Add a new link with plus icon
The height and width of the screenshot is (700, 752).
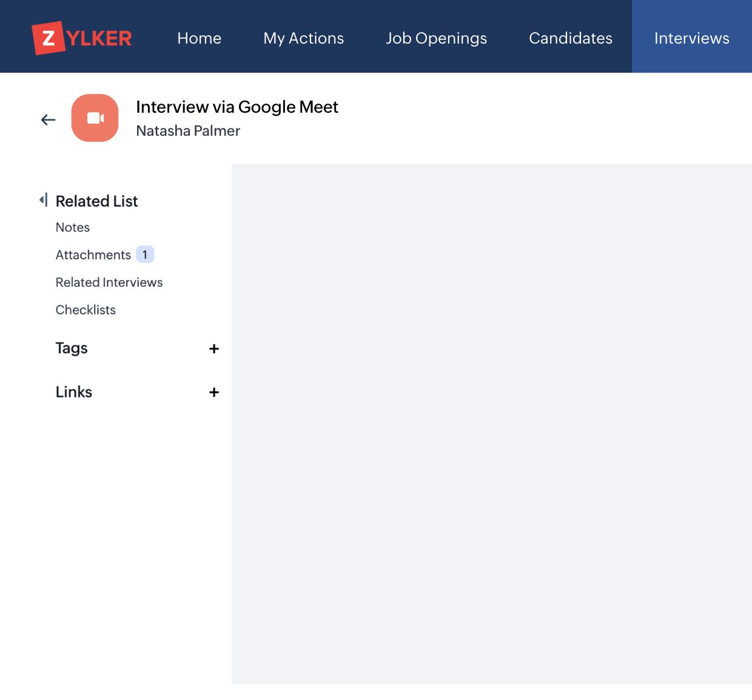pyautogui.click(x=213, y=392)
